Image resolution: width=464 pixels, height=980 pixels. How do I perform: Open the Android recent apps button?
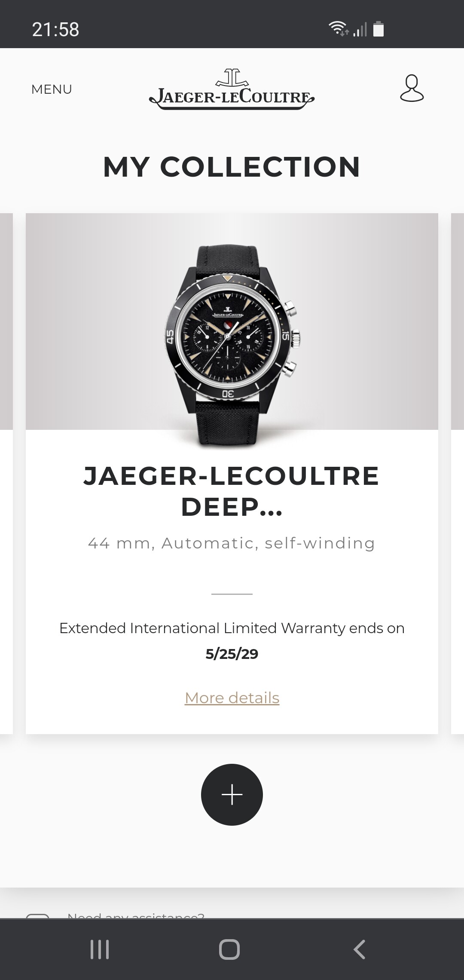coord(100,949)
